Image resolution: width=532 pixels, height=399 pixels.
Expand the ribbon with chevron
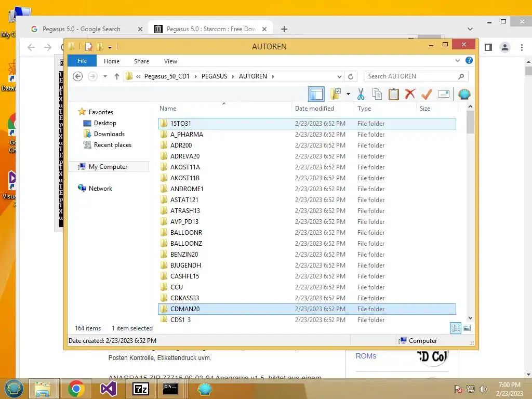(x=457, y=61)
